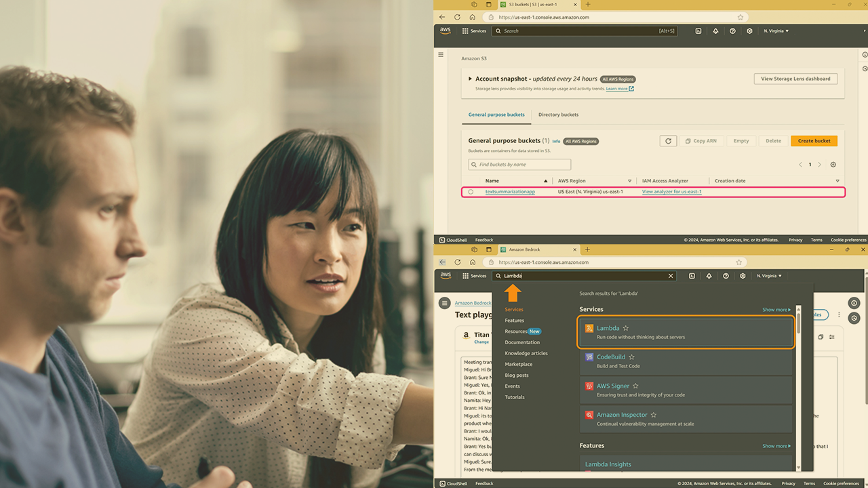
Task: Open the bucket table preferences gear
Action: click(x=833, y=165)
